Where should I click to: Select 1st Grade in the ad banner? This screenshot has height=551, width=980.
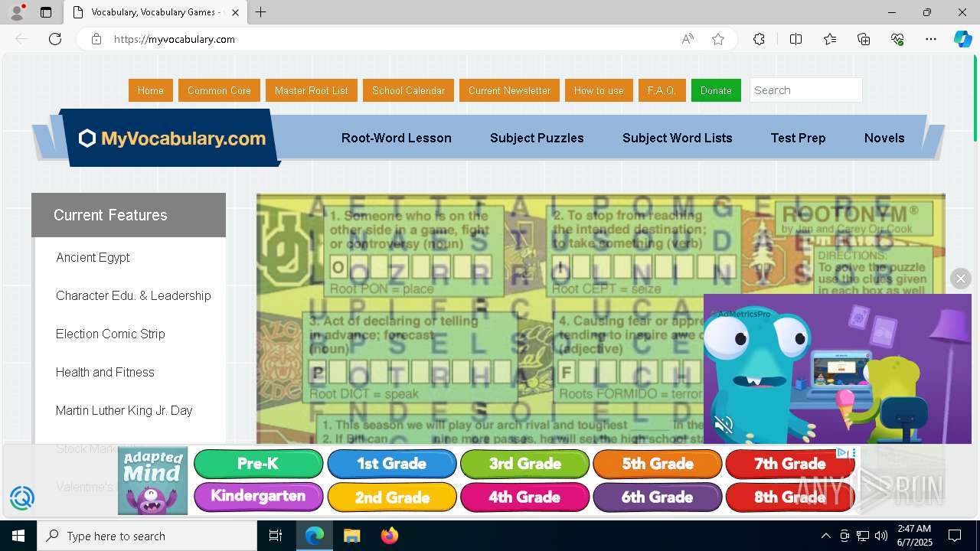tap(391, 464)
